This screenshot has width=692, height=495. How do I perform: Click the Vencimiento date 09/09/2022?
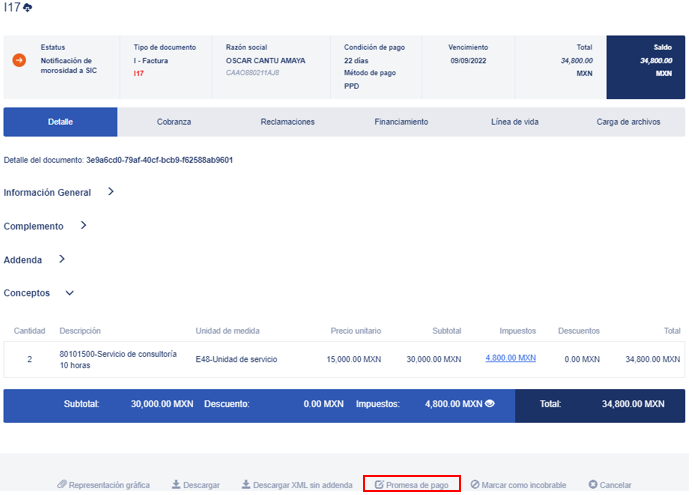click(468, 60)
